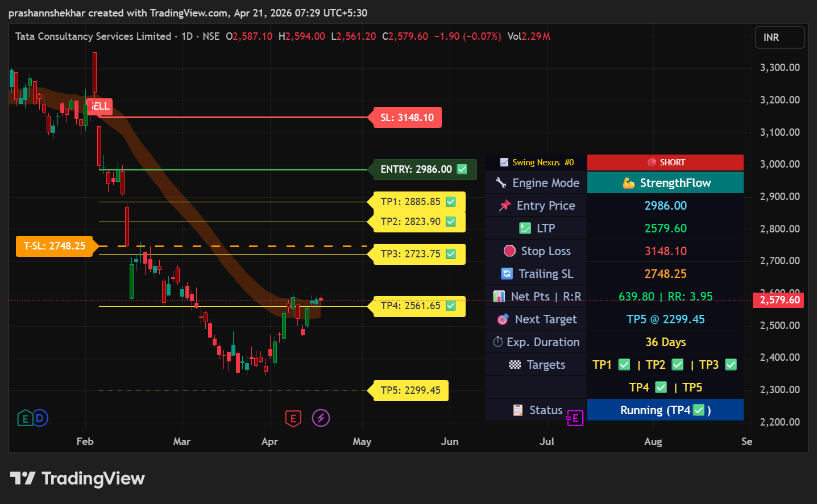The height and width of the screenshot is (504, 817).
Task: Click TP3 checkmark in Targets table row
Action: pos(731,365)
